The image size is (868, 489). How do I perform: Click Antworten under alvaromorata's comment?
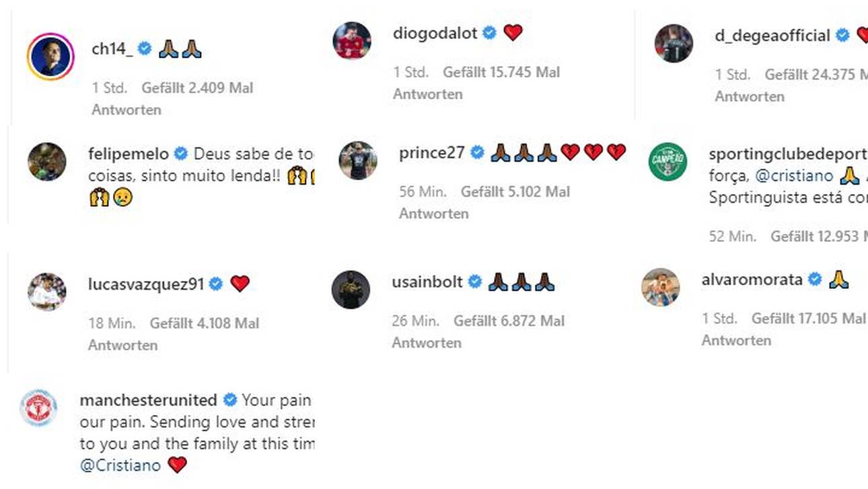[736, 340]
